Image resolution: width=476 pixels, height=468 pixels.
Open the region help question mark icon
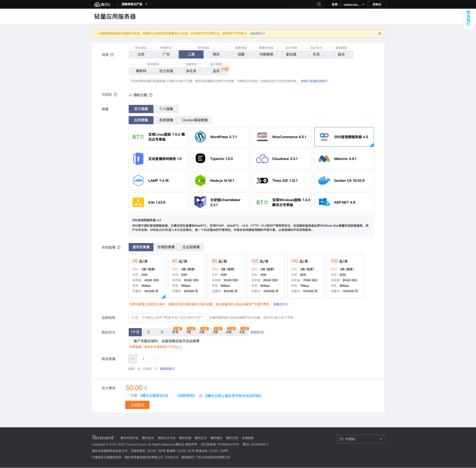pos(112,55)
